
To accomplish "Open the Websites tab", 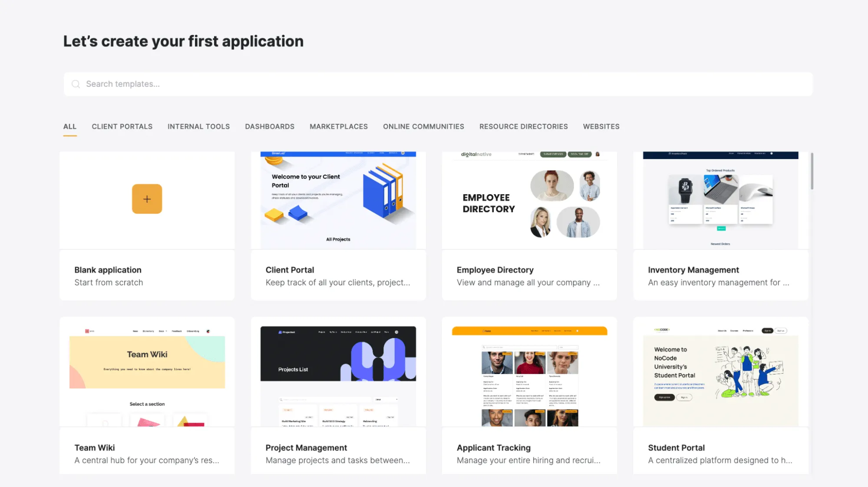I will tap(601, 126).
